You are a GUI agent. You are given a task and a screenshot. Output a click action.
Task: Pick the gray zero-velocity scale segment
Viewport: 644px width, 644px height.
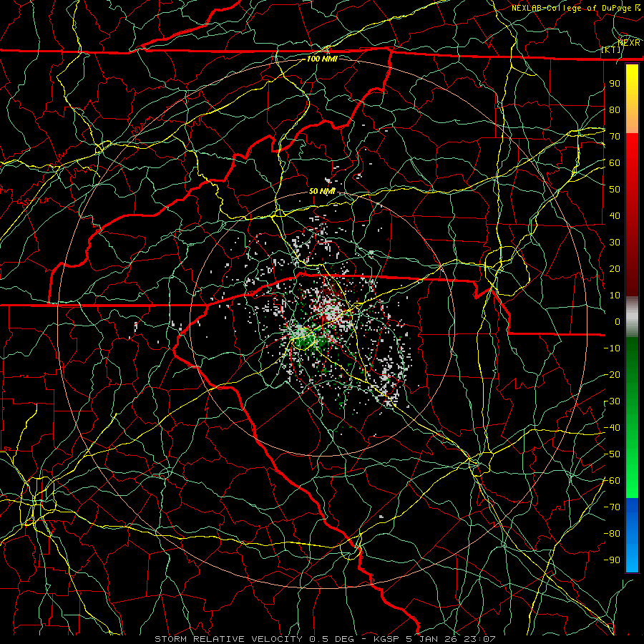coord(632,316)
